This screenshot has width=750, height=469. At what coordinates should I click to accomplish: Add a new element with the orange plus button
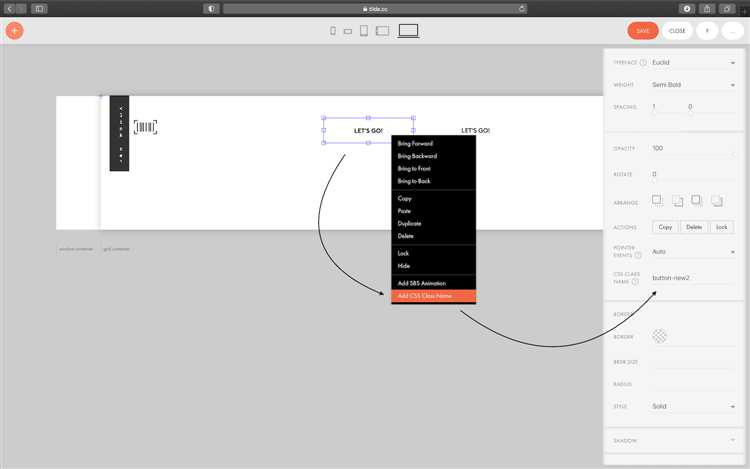click(x=14, y=31)
